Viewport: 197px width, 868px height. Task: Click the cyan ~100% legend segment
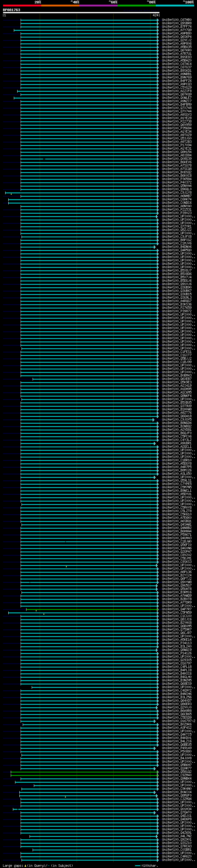click(x=175, y=6)
